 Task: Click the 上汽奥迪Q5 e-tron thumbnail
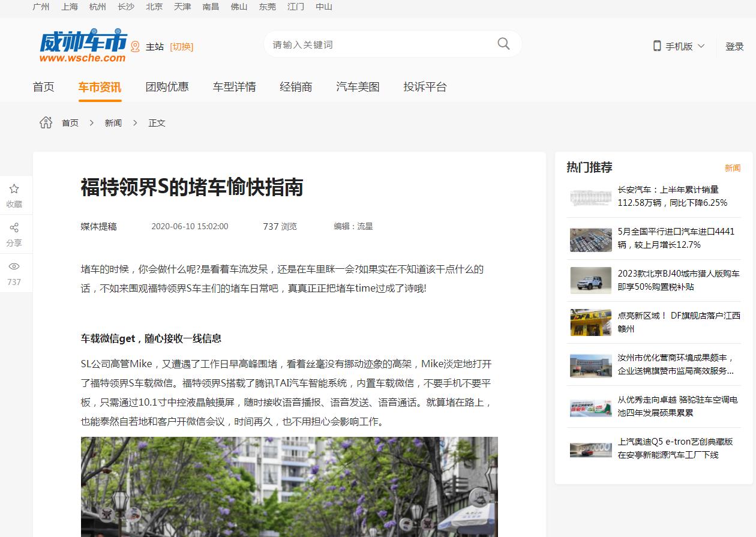click(591, 450)
